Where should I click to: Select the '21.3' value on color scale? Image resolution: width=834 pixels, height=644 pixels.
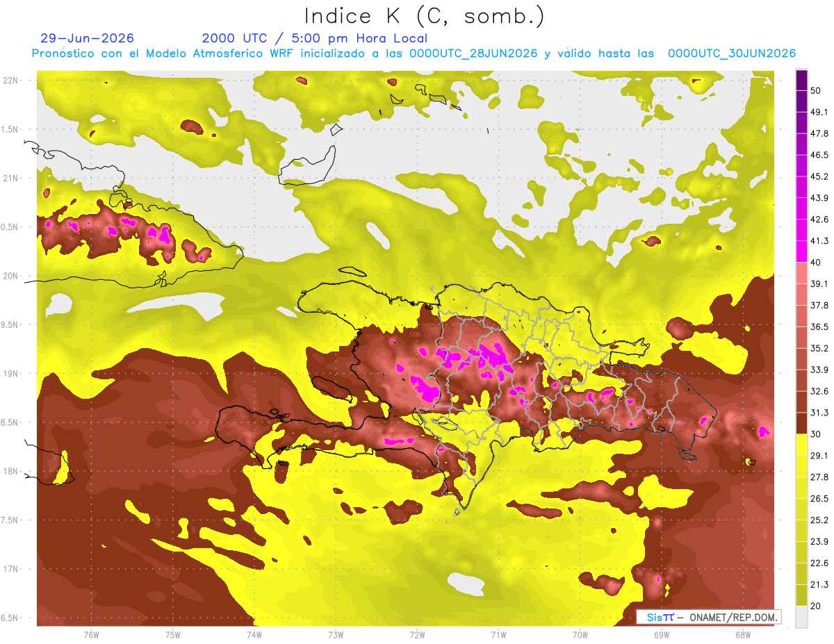click(819, 585)
